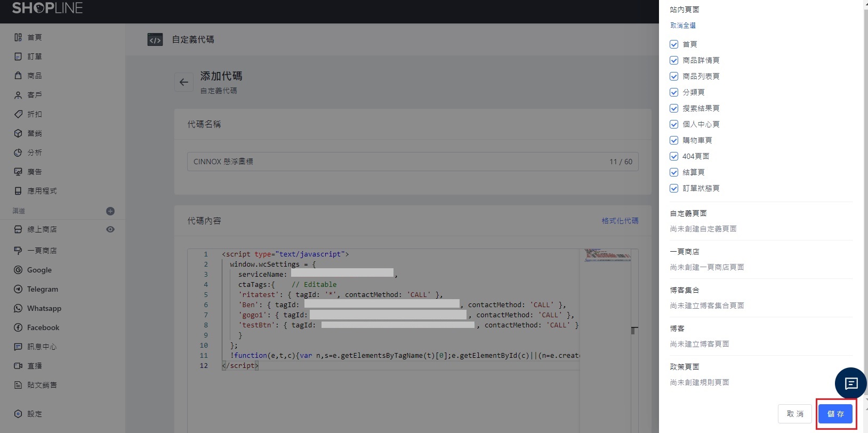Open the Telegram channel icon
Screen dimensions: 868x433
tap(18, 289)
